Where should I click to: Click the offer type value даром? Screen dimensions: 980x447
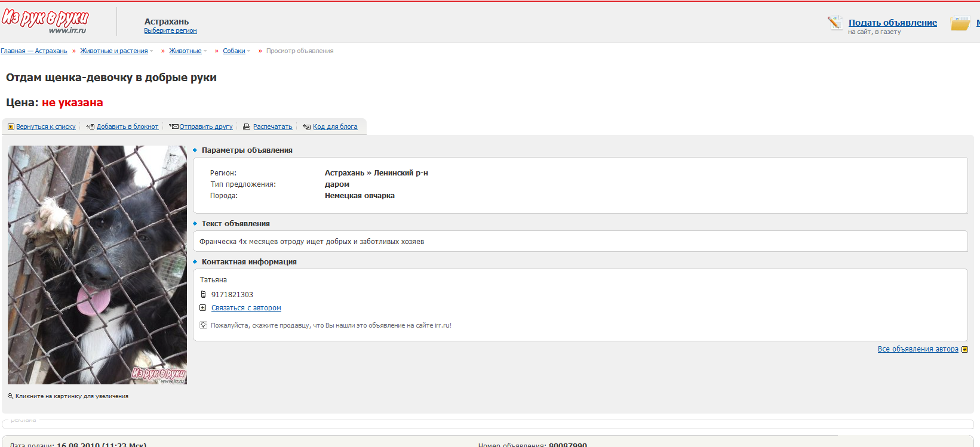pos(337,184)
